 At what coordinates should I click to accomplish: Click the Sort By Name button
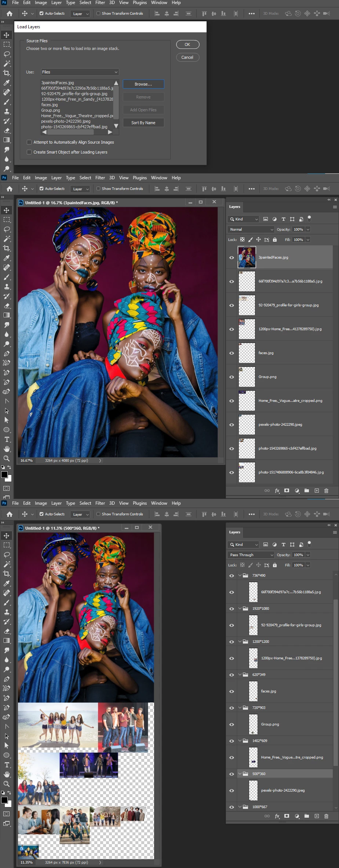coord(143,123)
